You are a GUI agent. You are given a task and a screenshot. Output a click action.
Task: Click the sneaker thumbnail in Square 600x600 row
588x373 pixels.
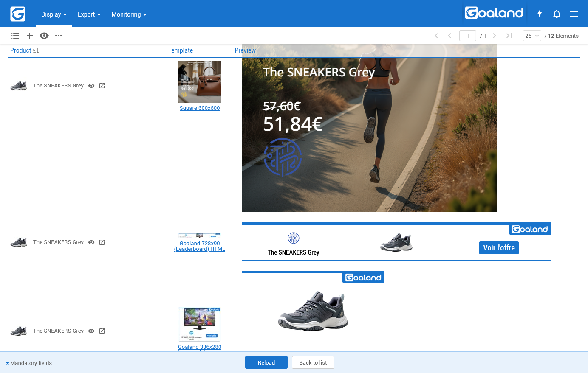(19, 86)
